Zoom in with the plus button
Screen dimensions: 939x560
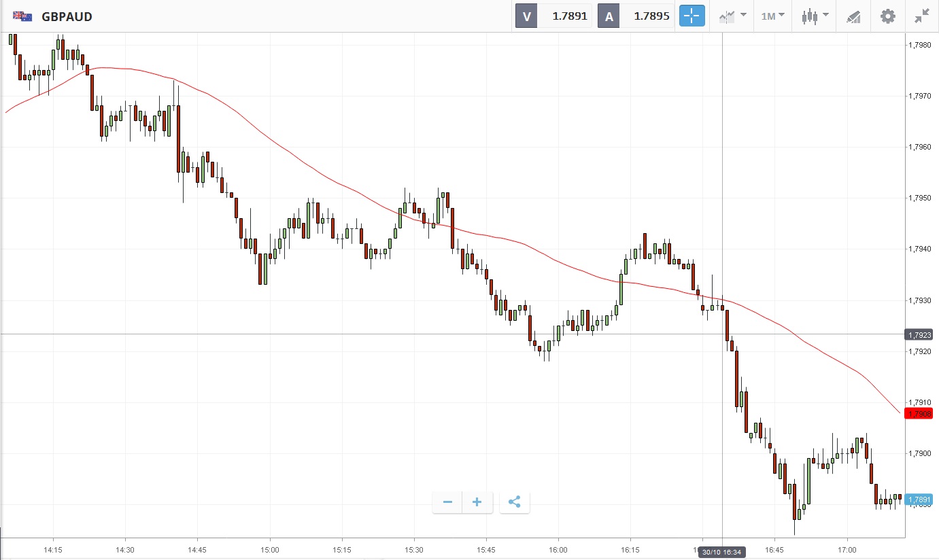[x=477, y=502]
